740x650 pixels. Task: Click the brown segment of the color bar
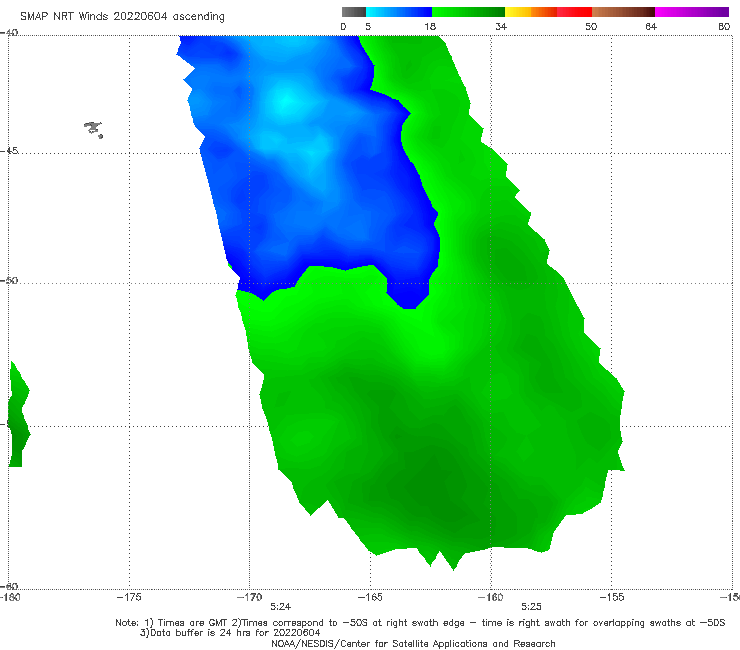point(623,12)
